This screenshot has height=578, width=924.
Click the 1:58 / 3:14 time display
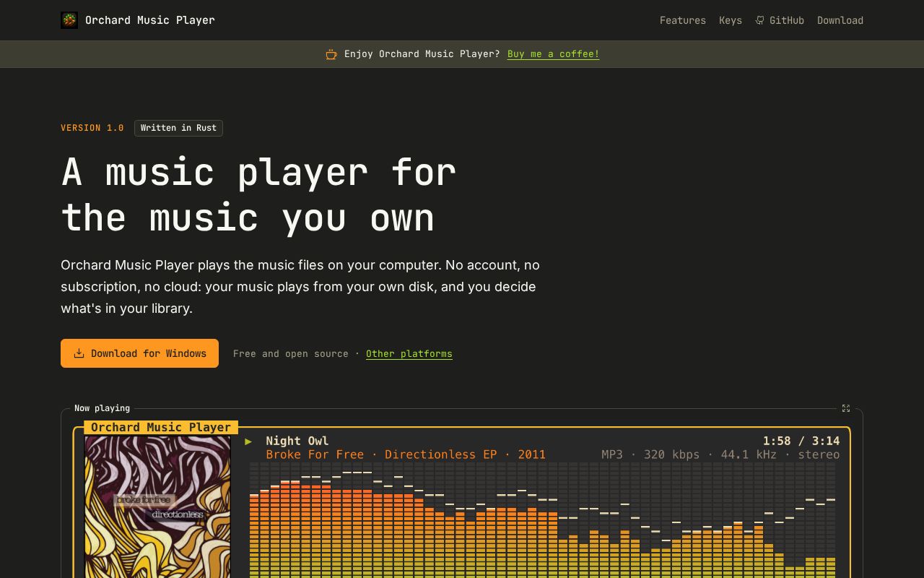pyautogui.click(x=801, y=441)
